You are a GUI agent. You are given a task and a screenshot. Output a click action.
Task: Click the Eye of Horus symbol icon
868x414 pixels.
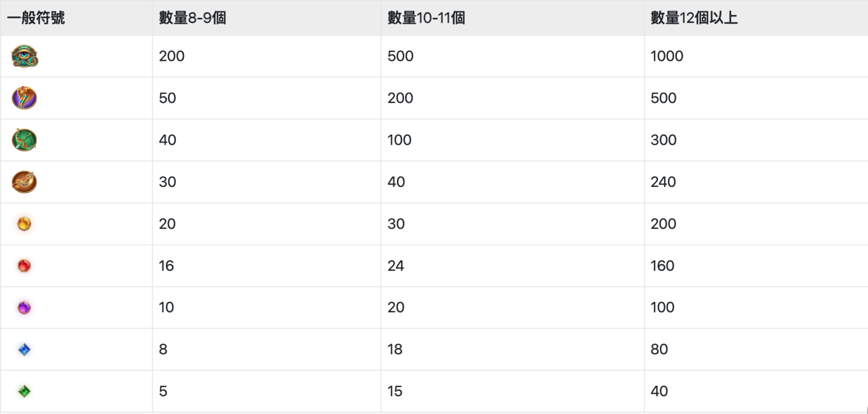coord(24,56)
